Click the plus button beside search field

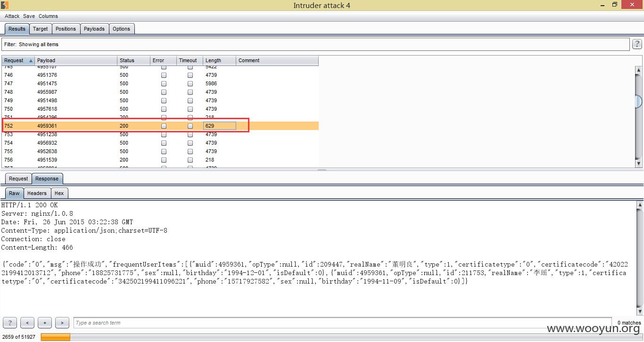pyautogui.click(x=45, y=323)
